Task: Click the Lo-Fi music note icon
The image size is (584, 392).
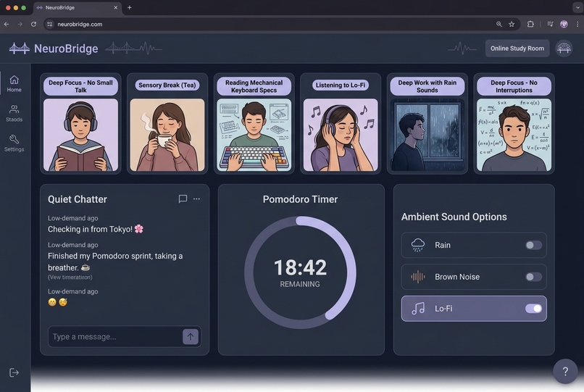Action: (418, 309)
